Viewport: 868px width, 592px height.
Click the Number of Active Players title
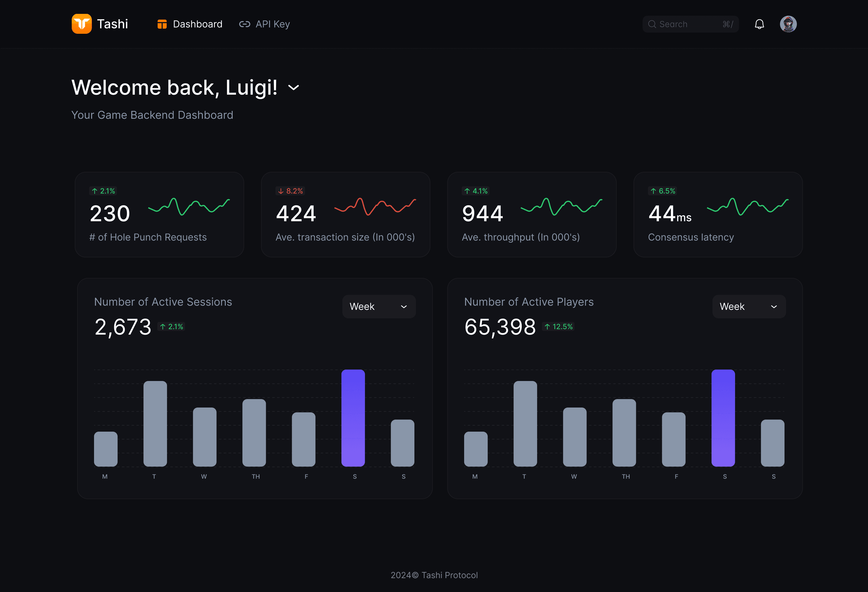tap(529, 302)
